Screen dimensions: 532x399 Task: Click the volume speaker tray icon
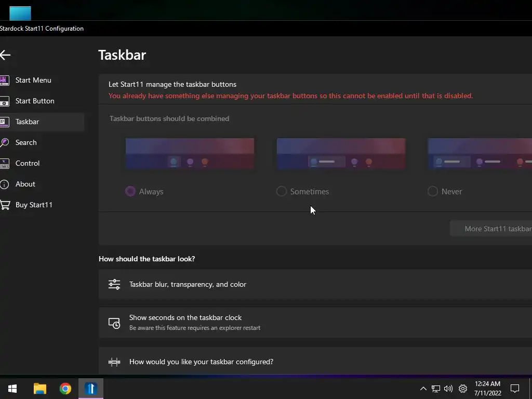(x=448, y=389)
